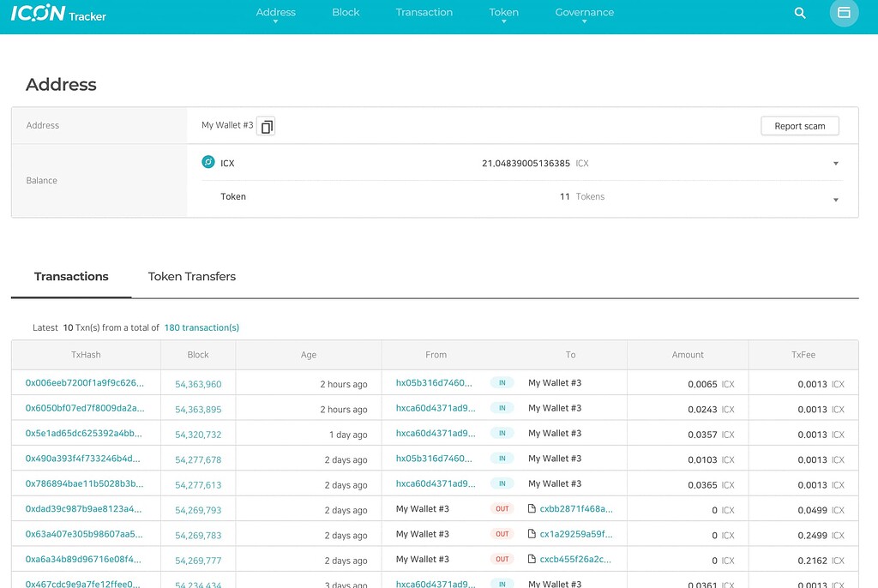Open the search magnifier icon

click(x=799, y=13)
